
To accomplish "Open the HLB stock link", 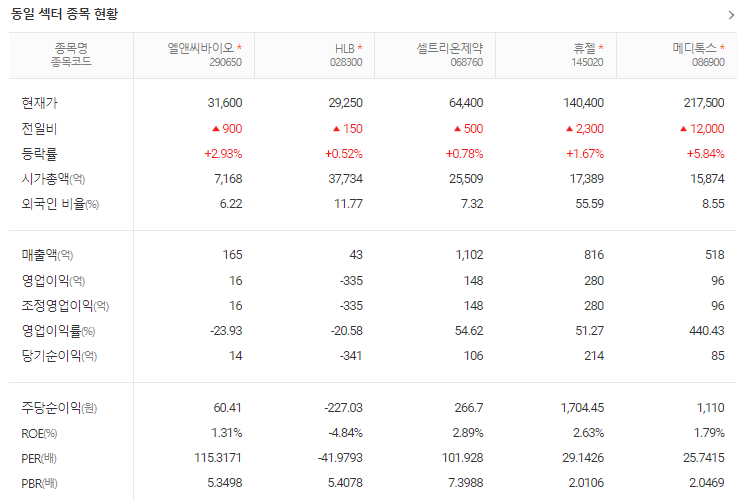I will (345, 48).
